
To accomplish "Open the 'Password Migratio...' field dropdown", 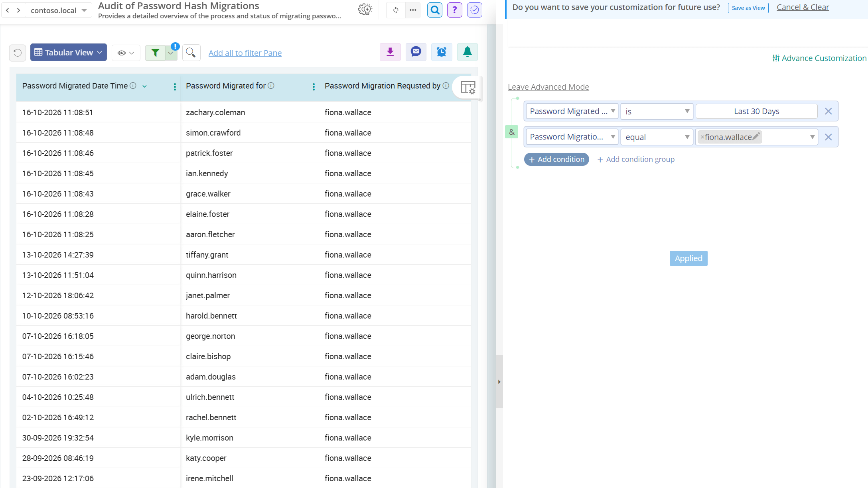I will pyautogui.click(x=572, y=137).
